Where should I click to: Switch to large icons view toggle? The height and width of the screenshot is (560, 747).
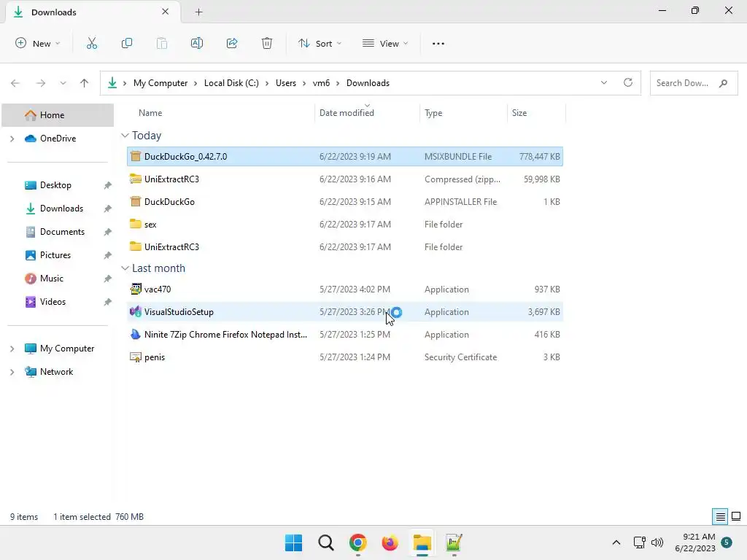tap(736, 516)
